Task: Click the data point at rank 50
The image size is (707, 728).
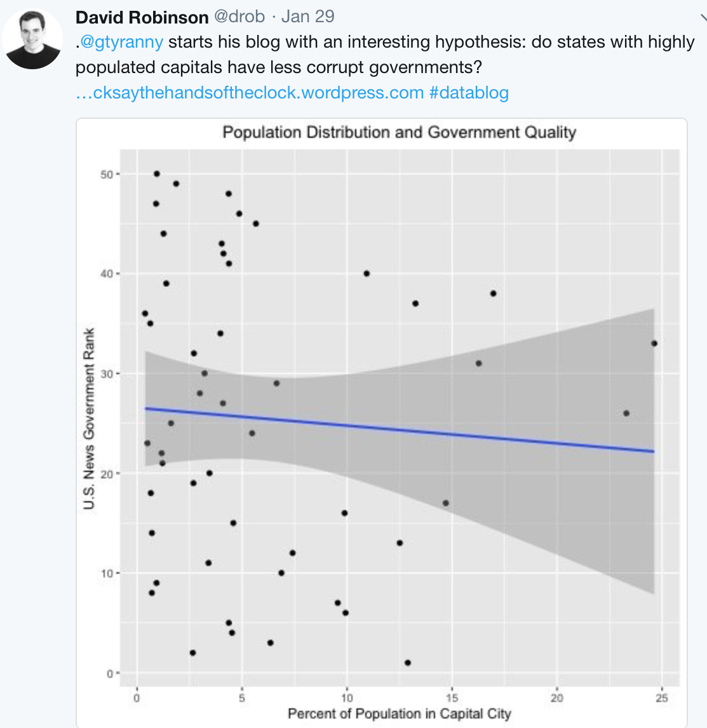Action: click(x=157, y=173)
